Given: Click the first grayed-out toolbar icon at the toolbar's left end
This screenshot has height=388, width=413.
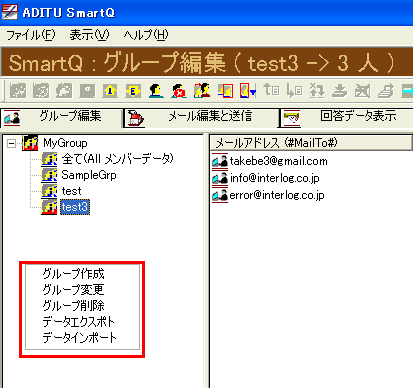Looking at the screenshot, I should (18, 91).
